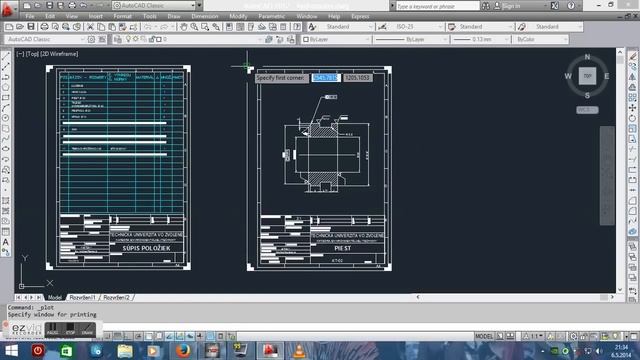Toggle the layer lock icon in the layer dropdown

pyautogui.click(x=151, y=39)
